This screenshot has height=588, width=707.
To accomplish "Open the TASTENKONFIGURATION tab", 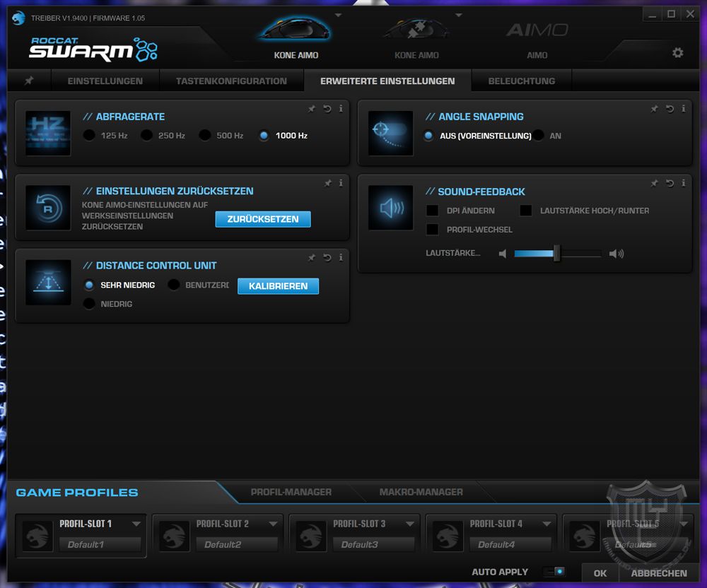I will point(231,81).
